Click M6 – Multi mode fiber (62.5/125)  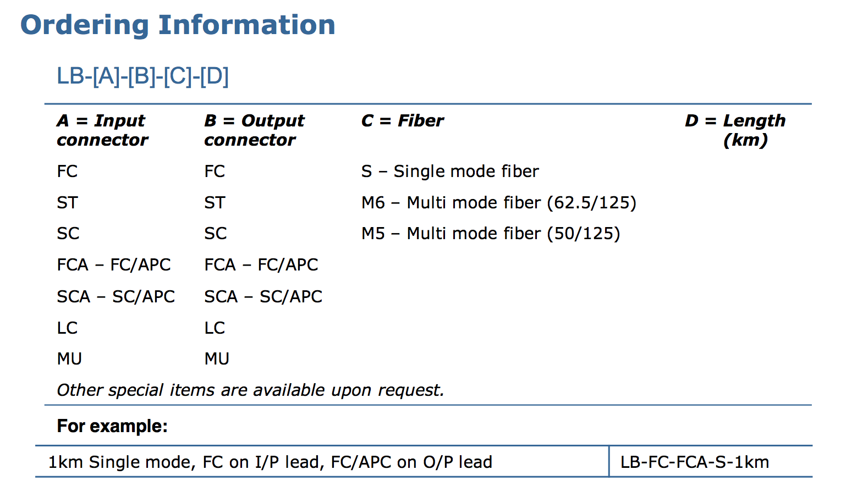499,202
